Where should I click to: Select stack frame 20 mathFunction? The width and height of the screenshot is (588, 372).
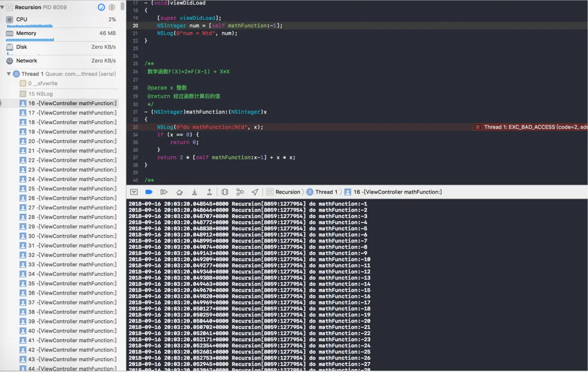[x=68, y=141]
